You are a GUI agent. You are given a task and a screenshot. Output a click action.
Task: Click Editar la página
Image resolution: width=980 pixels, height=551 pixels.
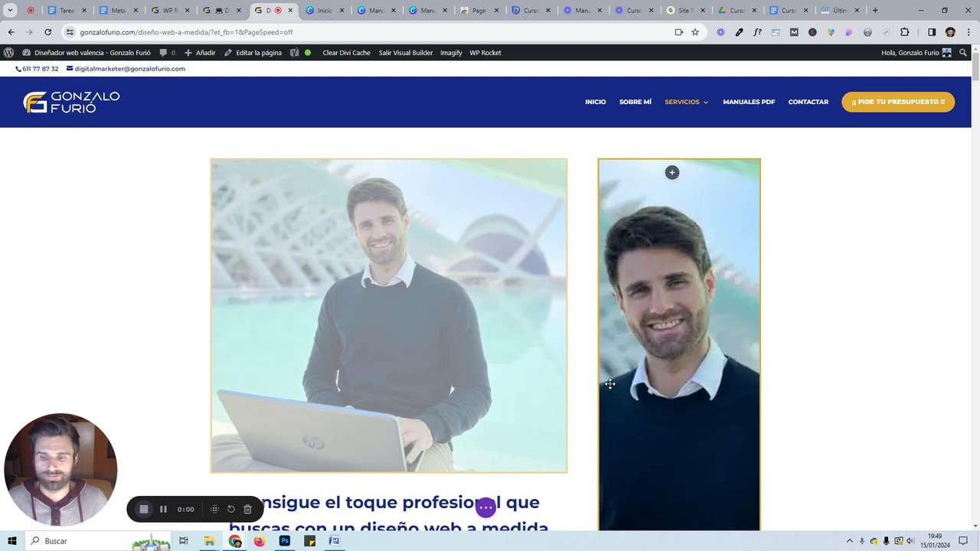(x=253, y=53)
